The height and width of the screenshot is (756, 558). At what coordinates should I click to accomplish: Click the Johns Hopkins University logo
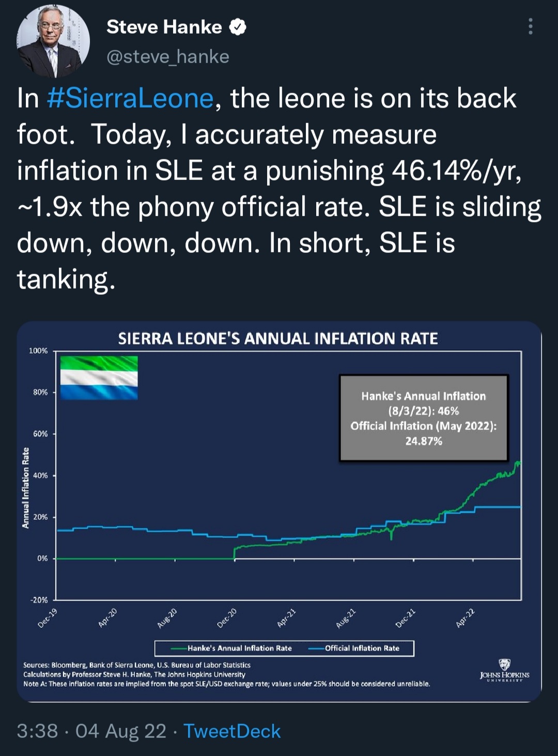(x=504, y=671)
